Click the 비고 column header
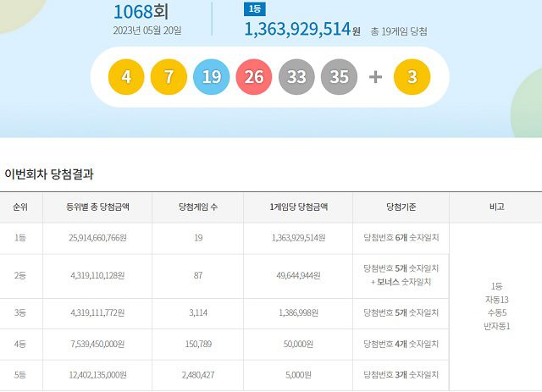This screenshot has width=542, height=392. point(495,207)
